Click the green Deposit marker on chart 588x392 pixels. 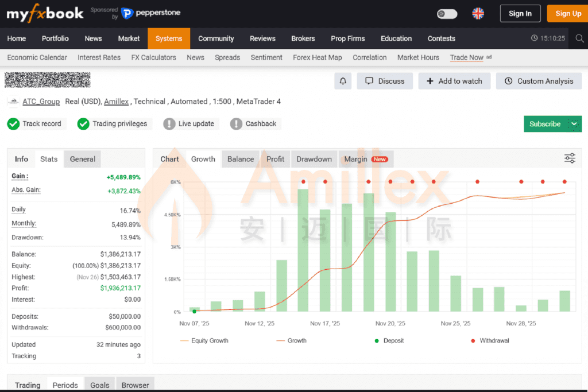(x=195, y=311)
